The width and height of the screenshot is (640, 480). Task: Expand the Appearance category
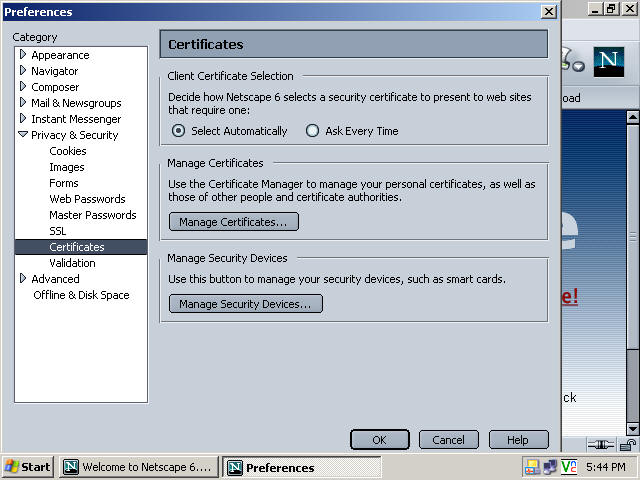(23, 55)
